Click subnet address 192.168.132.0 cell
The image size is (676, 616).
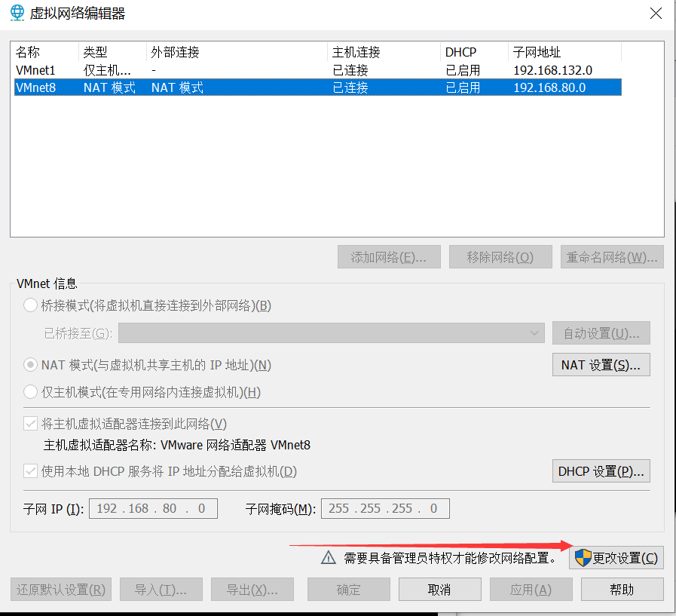[x=552, y=70]
